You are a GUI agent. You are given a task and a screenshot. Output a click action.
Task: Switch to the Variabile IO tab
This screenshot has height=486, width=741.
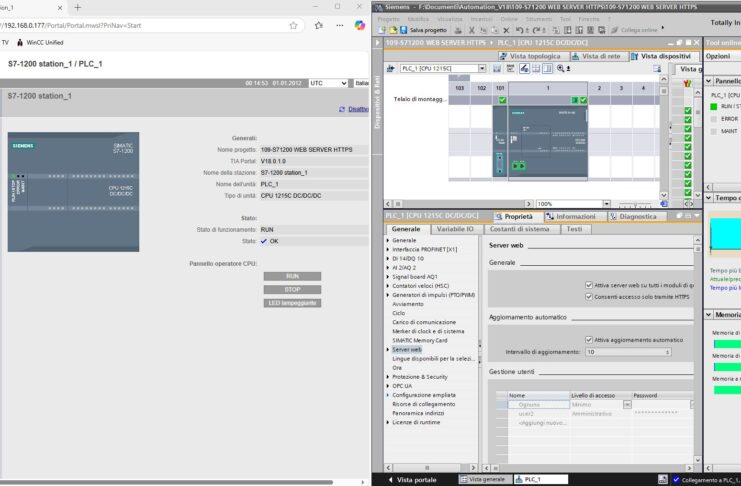click(455, 229)
